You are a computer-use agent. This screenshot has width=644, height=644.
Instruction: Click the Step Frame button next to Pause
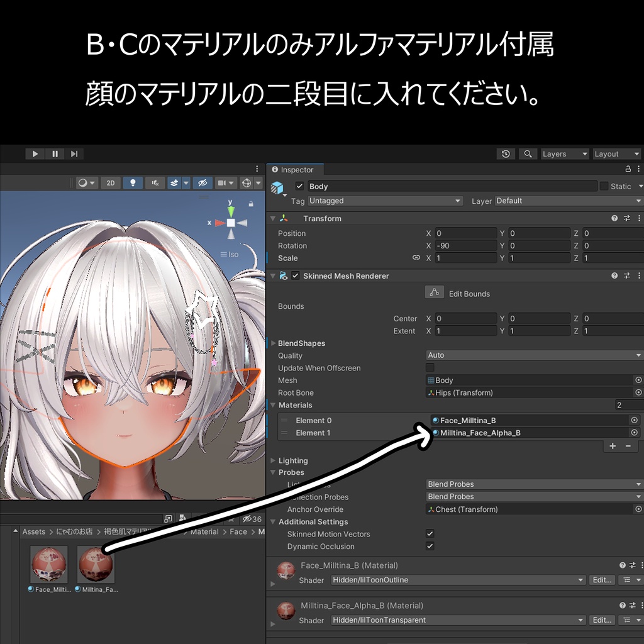(74, 153)
